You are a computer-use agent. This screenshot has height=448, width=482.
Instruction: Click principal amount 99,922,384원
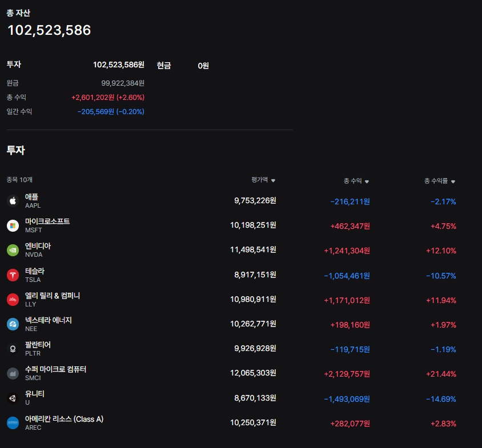123,83
